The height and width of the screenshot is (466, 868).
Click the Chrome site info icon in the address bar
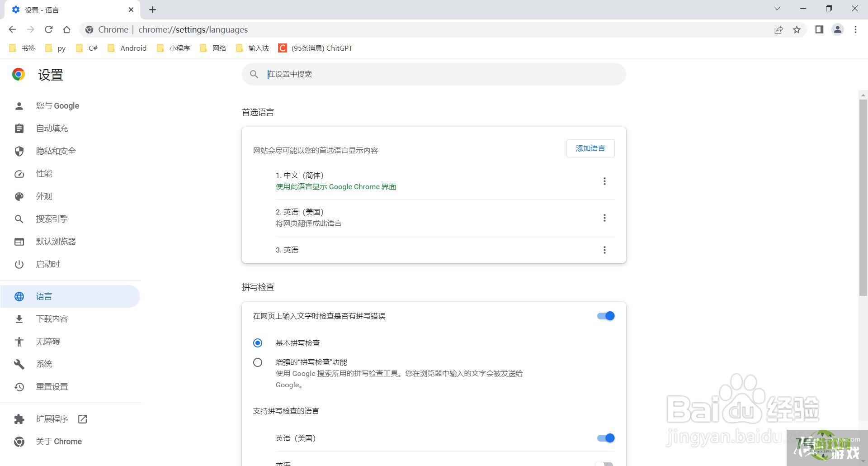90,30
